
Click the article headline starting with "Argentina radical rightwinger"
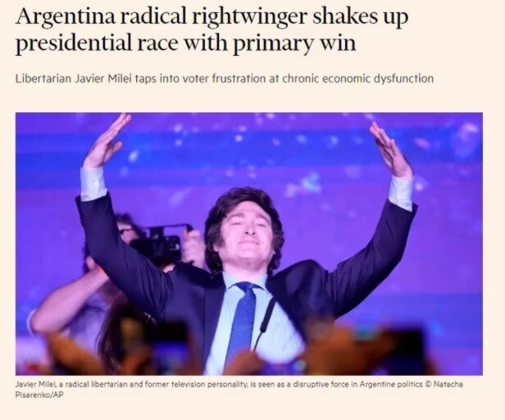click(212, 30)
